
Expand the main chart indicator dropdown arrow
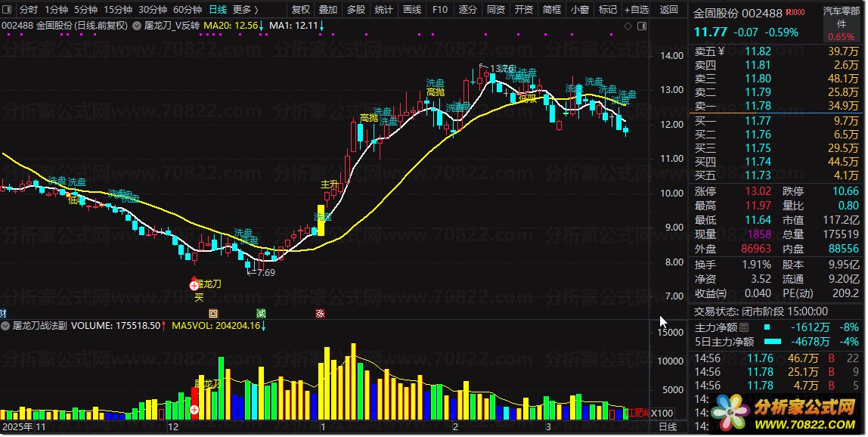coord(136,26)
